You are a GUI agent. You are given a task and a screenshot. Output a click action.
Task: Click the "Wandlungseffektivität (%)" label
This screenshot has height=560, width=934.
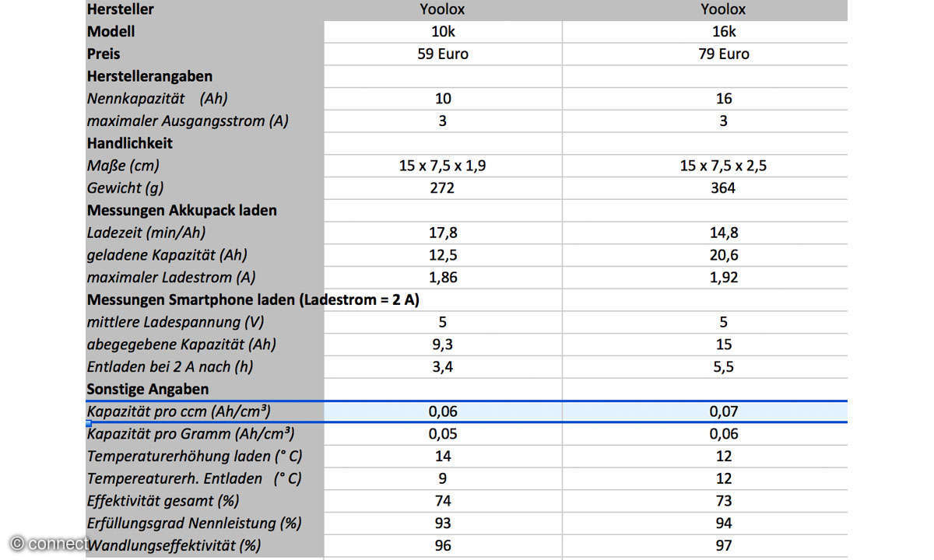click(x=174, y=545)
